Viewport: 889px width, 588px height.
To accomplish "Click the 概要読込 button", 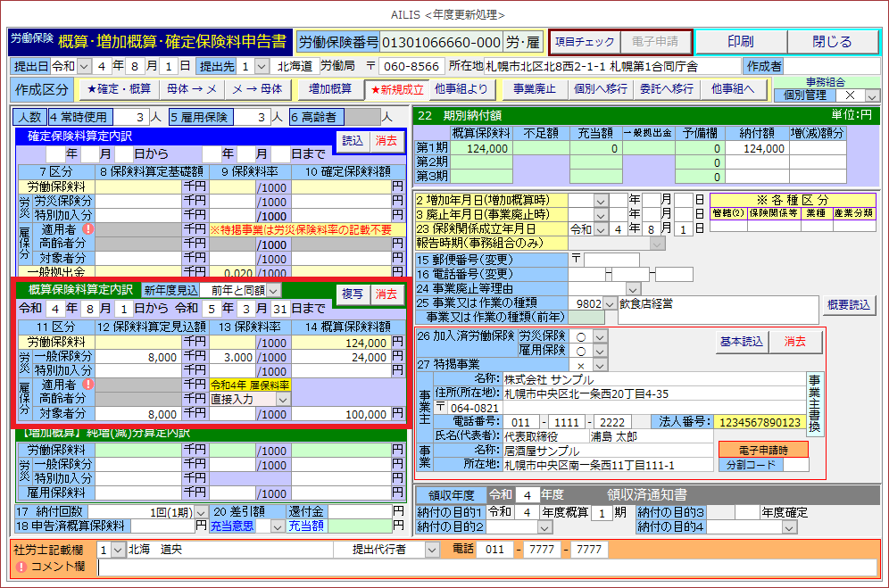I will point(849,305).
